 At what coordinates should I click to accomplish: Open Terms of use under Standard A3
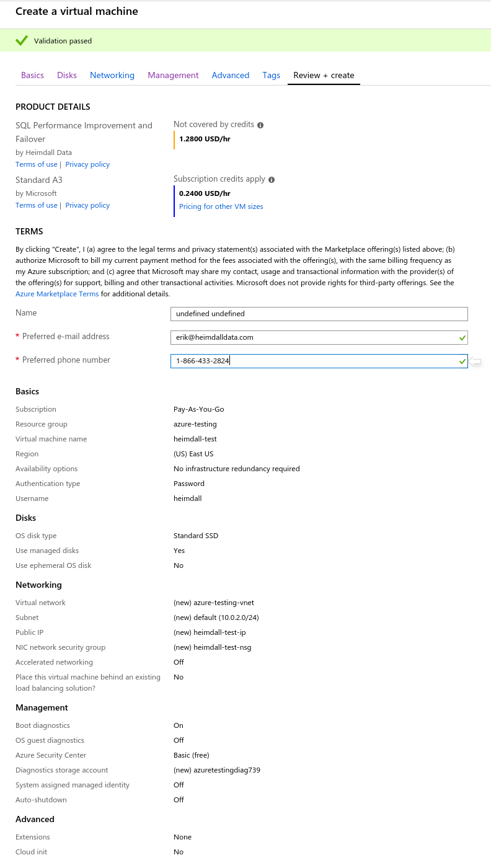36,205
